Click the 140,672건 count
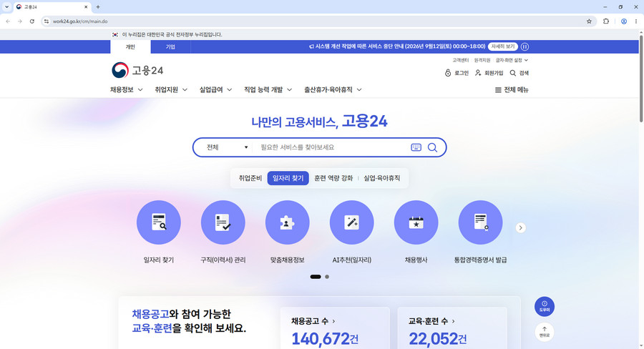The image size is (644, 349). (325, 339)
